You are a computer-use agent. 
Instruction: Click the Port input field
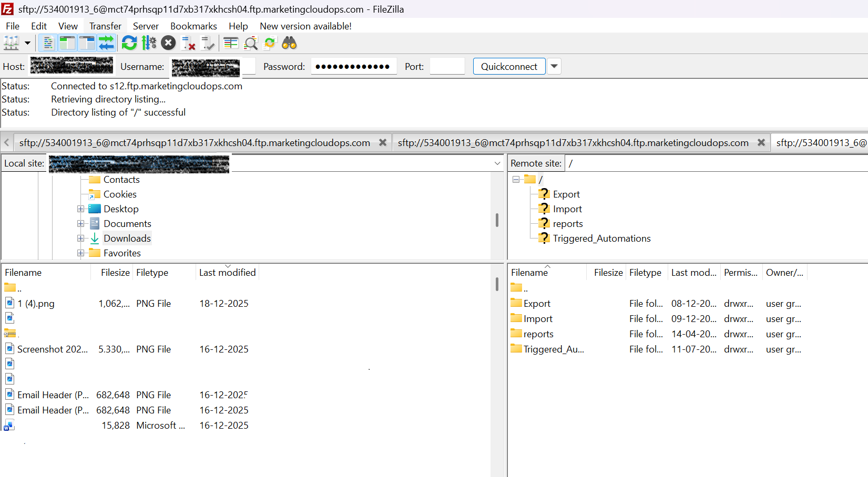(447, 66)
